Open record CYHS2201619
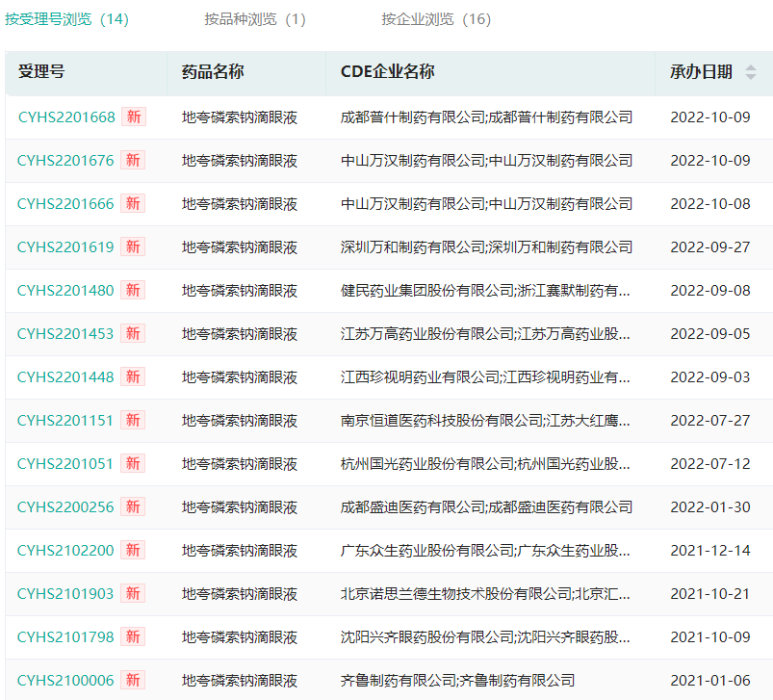This screenshot has height=700, width=773. 65,247
